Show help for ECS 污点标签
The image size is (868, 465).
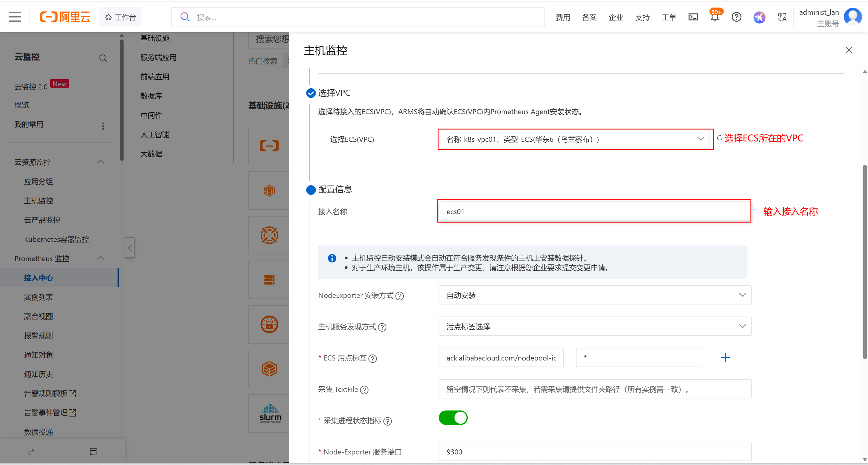tap(373, 359)
